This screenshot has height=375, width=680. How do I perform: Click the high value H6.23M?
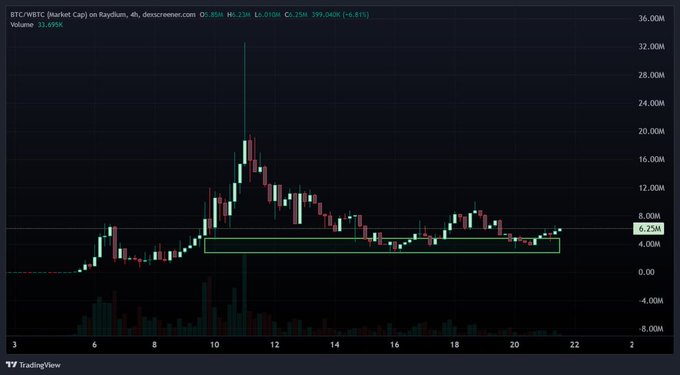239,15
